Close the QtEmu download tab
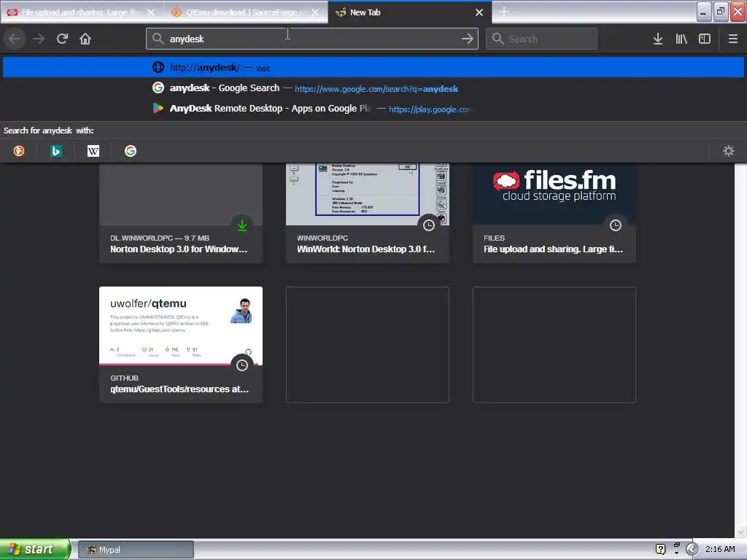747x560 pixels. click(315, 12)
